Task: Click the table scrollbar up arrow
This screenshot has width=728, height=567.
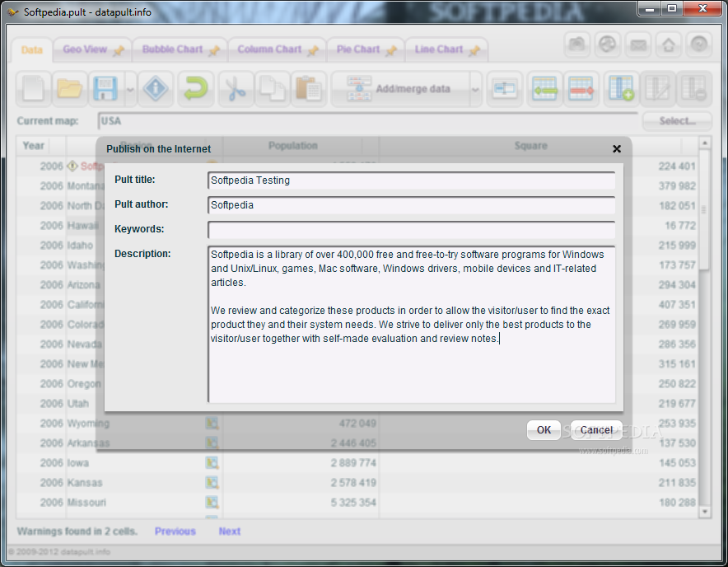Action: (704, 143)
